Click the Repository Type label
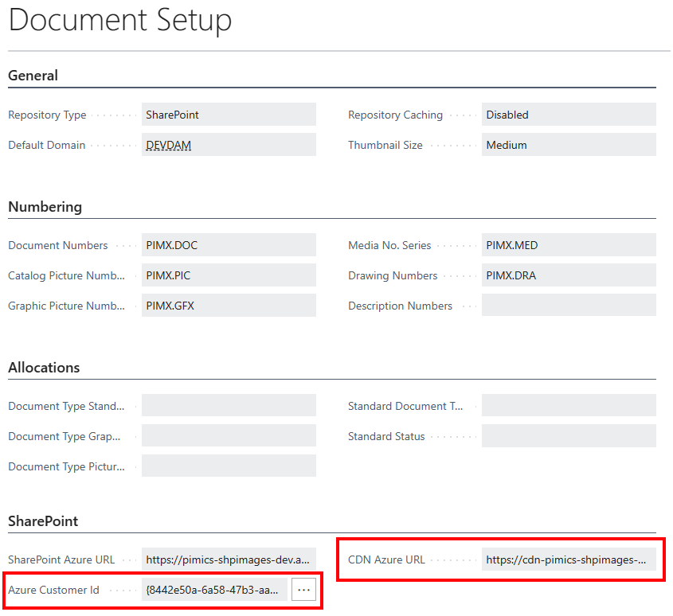 point(47,115)
